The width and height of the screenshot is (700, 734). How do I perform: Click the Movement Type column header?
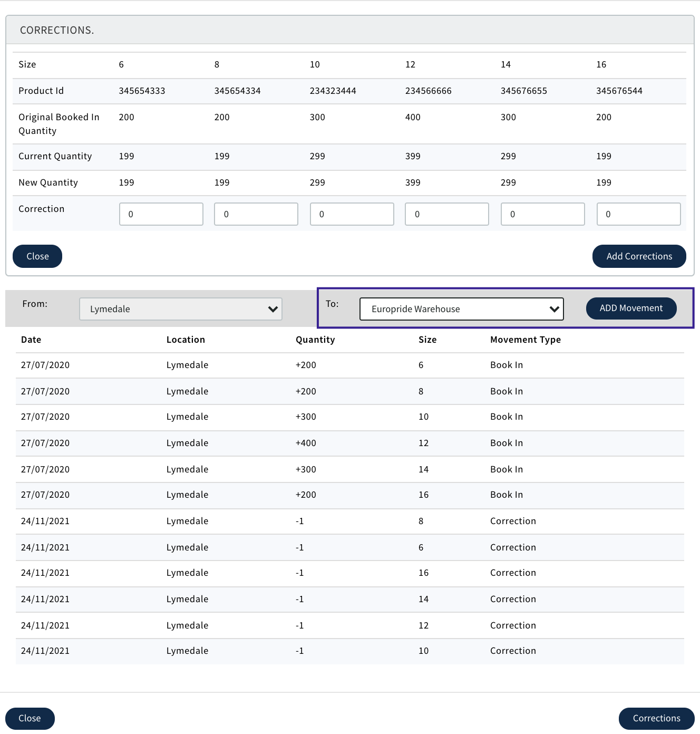tap(526, 340)
